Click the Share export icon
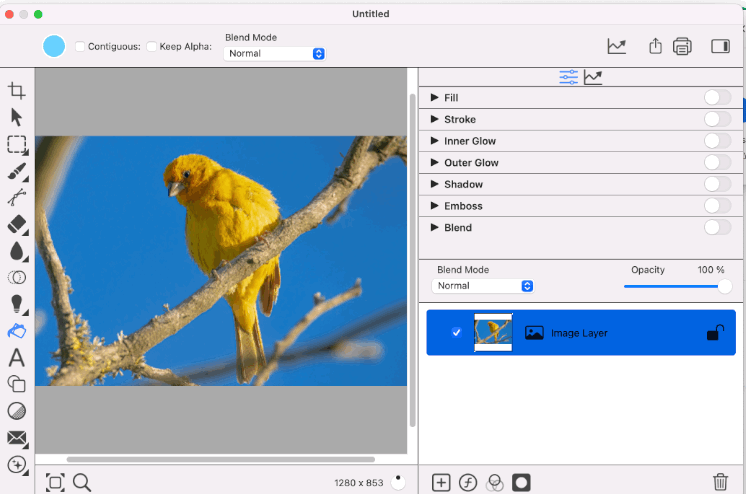Viewport: 746px width, 494px height. point(655,46)
